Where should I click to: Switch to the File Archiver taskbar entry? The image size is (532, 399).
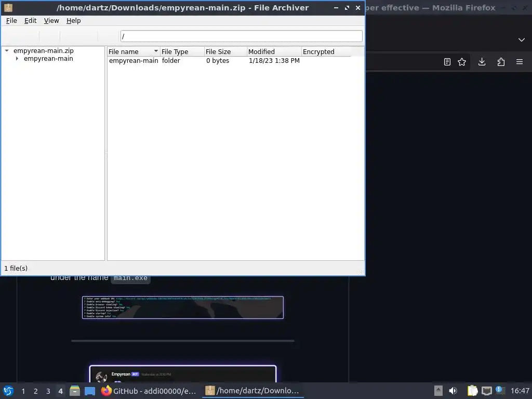click(x=253, y=391)
